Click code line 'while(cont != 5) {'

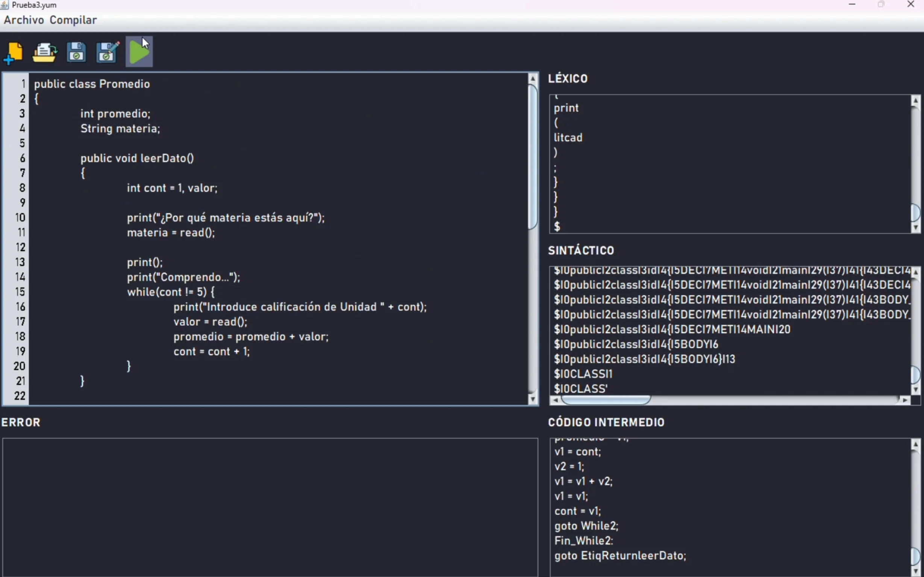(171, 292)
